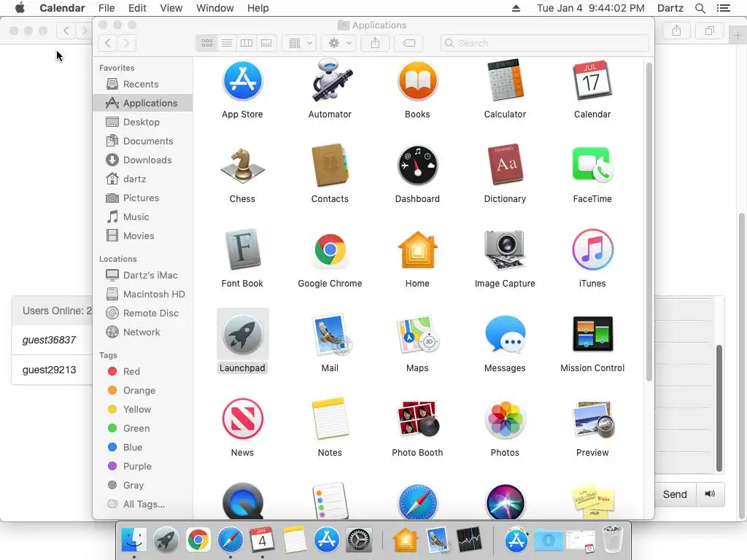Open the Image Capture app icon
Image resolution: width=747 pixels, height=560 pixels.
pos(505,250)
